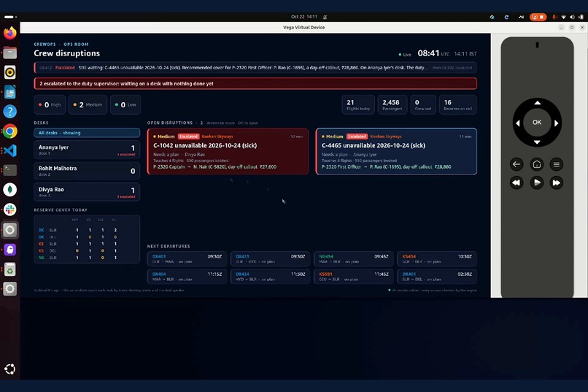Open the Help icon in dock
Viewport: 588px width, 392px height.
coord(9,112)
